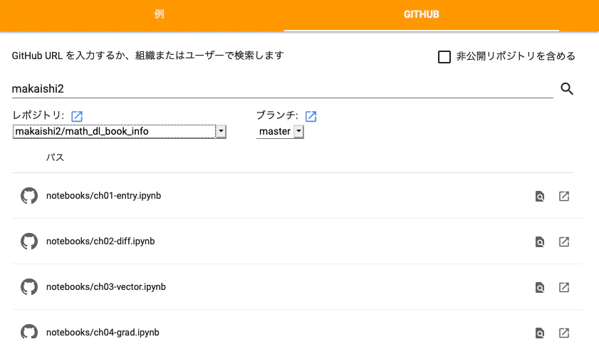Preview ch02-diff.ipynb with file search icon
Screen dimensions: 599x364
point(540,241)
